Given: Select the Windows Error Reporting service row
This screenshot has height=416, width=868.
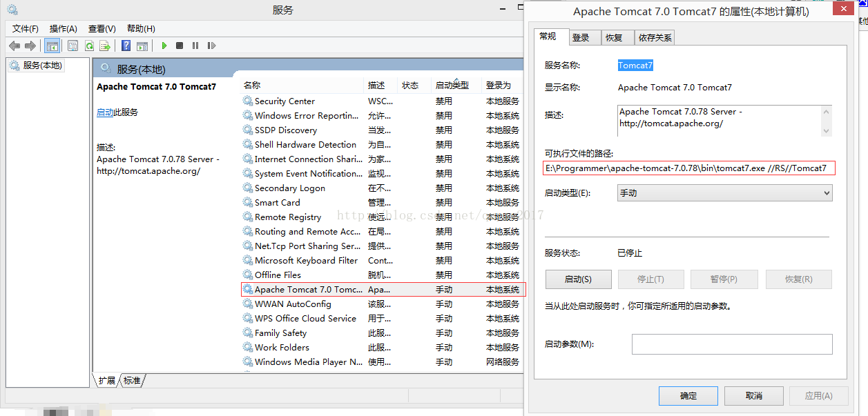Looking at the screenshot, I should pos(383,115).
